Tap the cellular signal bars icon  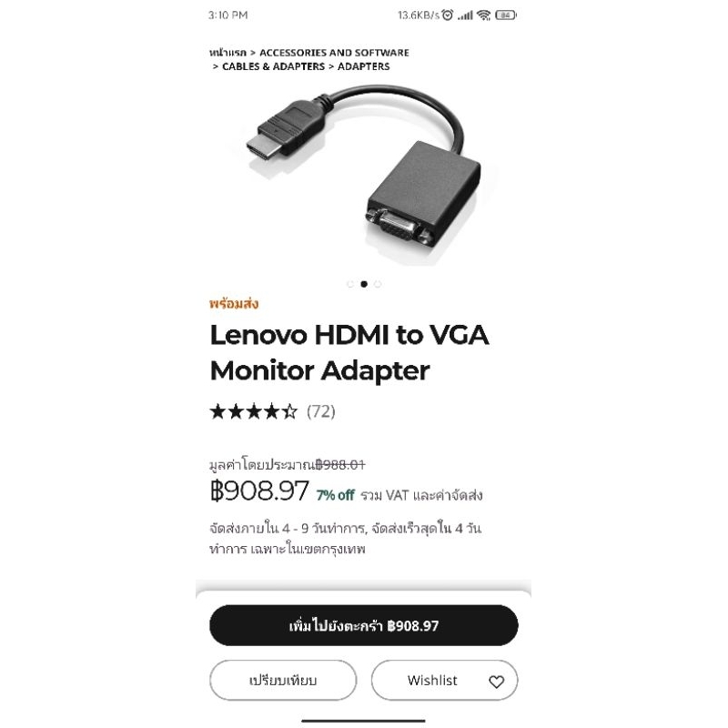[465, 15]
